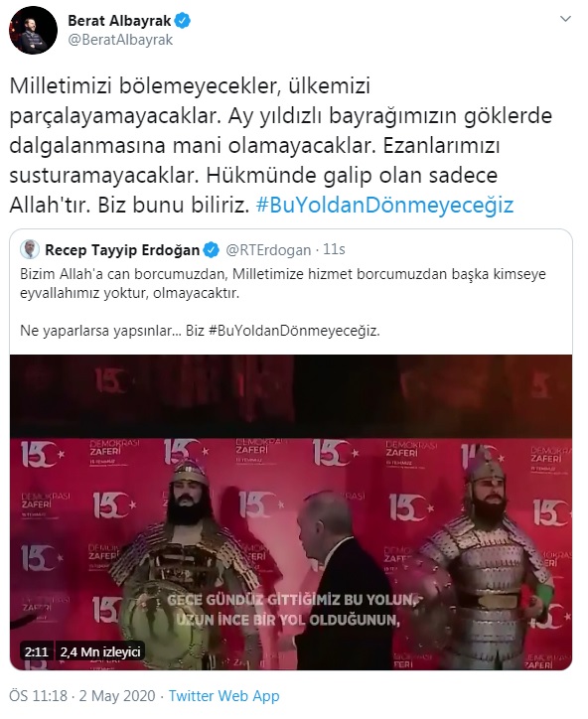Open the Berat Albayrak display name link

119,21
